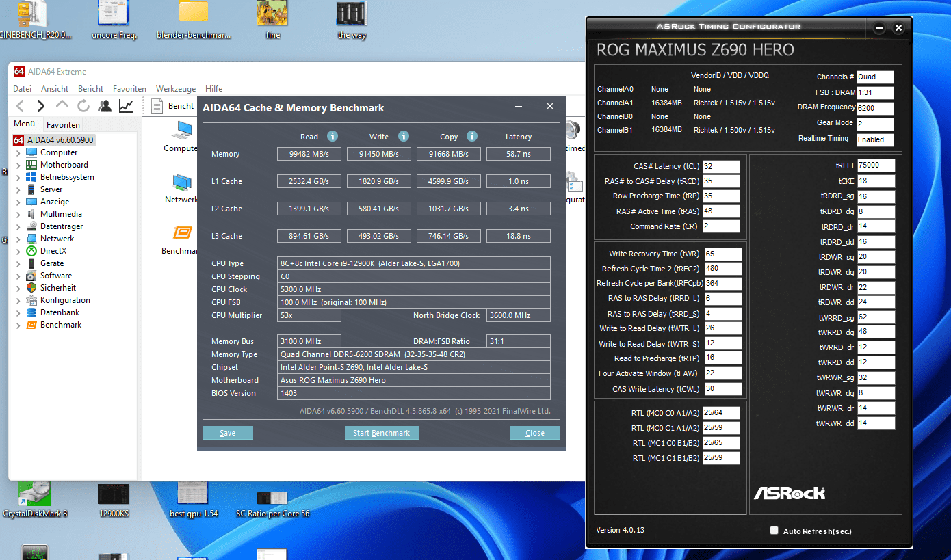Expand the Sicherheit tree node
Viewport: 951px width, 560px height.
(18, 289)
